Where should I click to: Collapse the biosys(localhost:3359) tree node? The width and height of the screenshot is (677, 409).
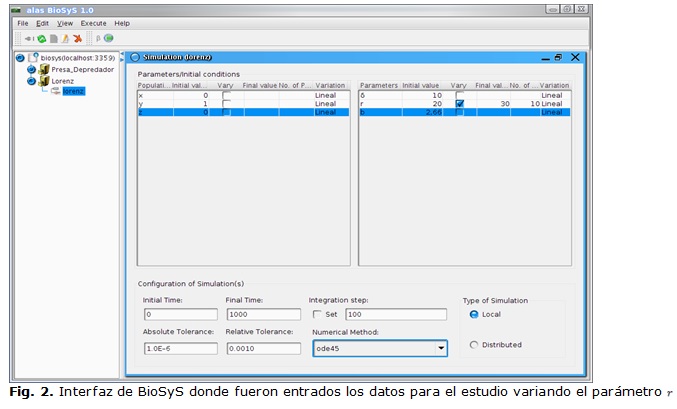click(21, 58)
